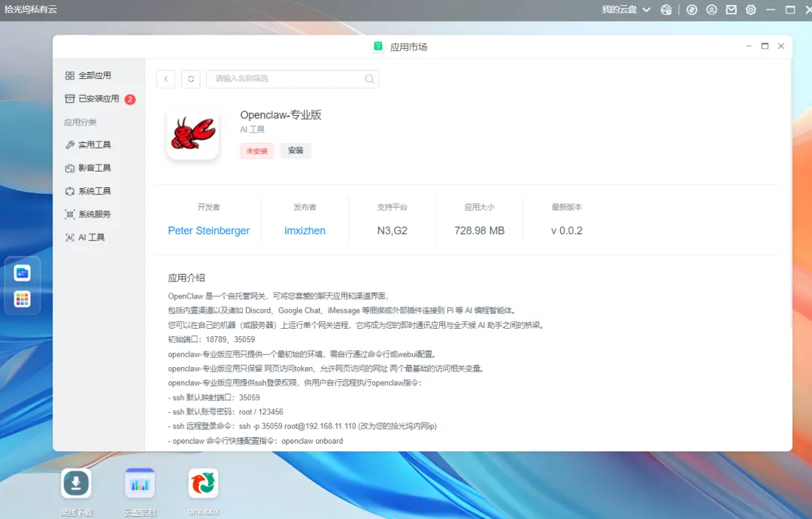Click the latest version value v 0.0.2
The image size is (812, 519).
[567, 230]
